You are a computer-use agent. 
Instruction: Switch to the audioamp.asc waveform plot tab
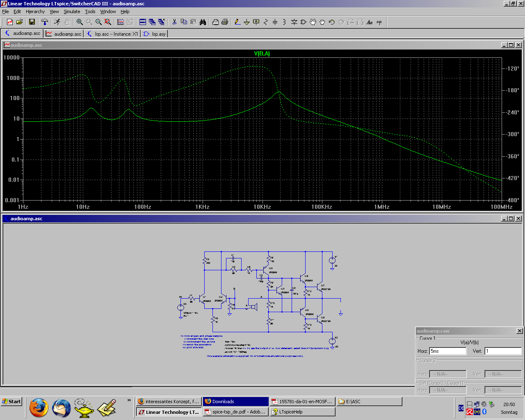point(64,34)
